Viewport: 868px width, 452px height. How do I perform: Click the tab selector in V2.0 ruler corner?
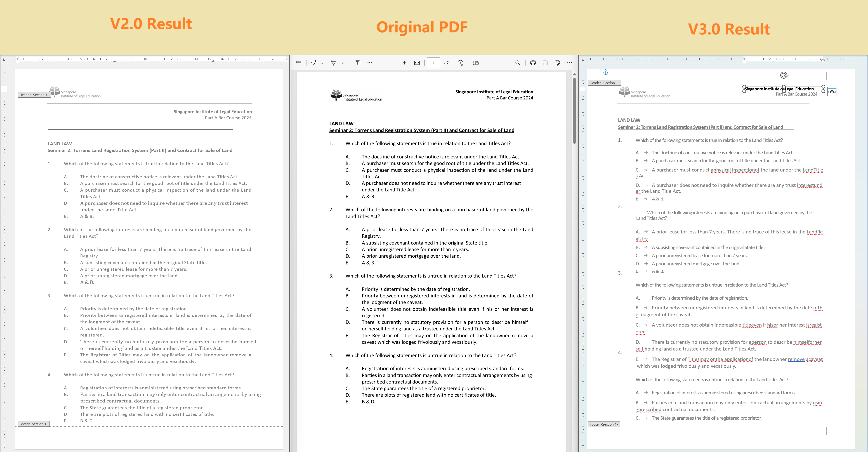tap(4, 60)
